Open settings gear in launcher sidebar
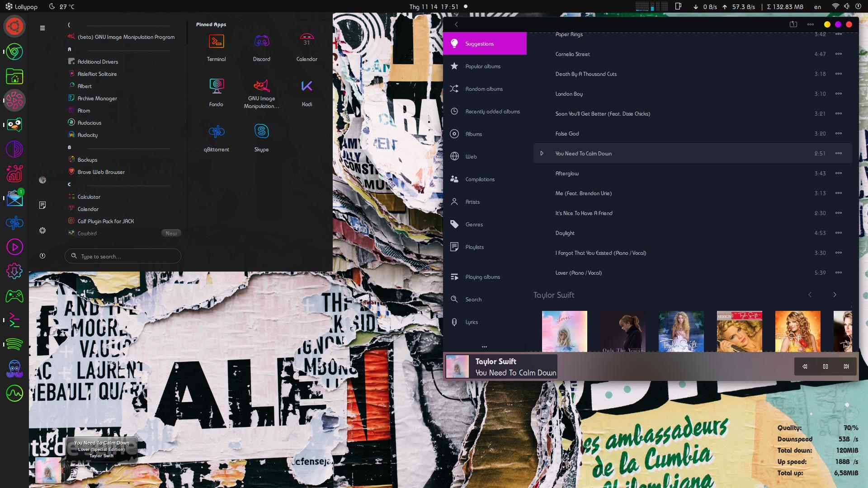The height and width of the screenshot is (488, 868). click(42, 230)
